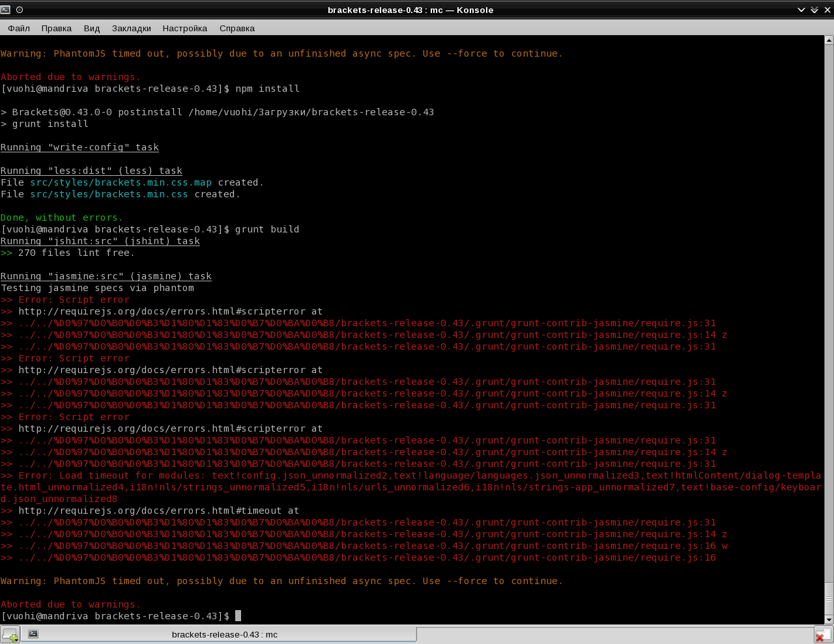Click the Running "jasmine:src" (jasmine) task line
The height and width of the screenshot is (644, 834).
tap(106, 276)
